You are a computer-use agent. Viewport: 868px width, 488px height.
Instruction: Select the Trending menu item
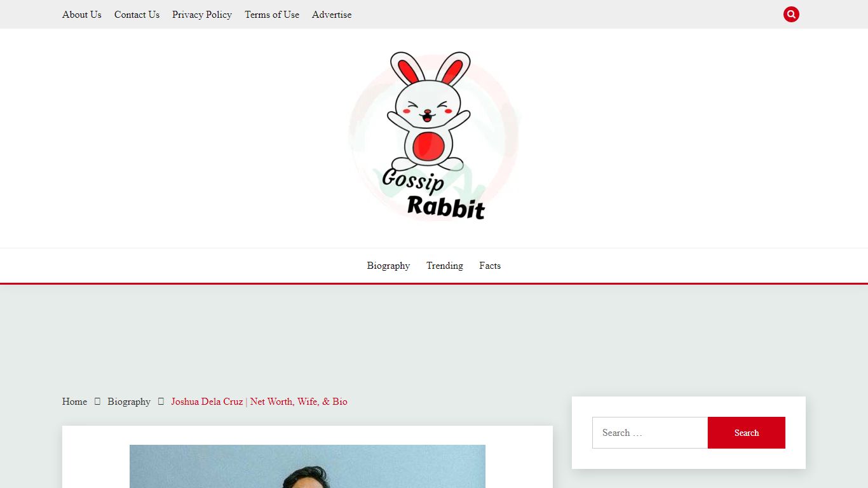445,266
